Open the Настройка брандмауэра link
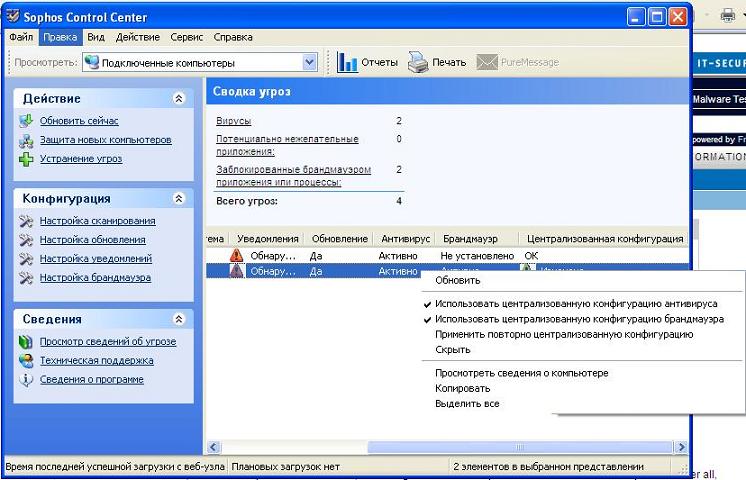The image size is (746, 480). 95,277
